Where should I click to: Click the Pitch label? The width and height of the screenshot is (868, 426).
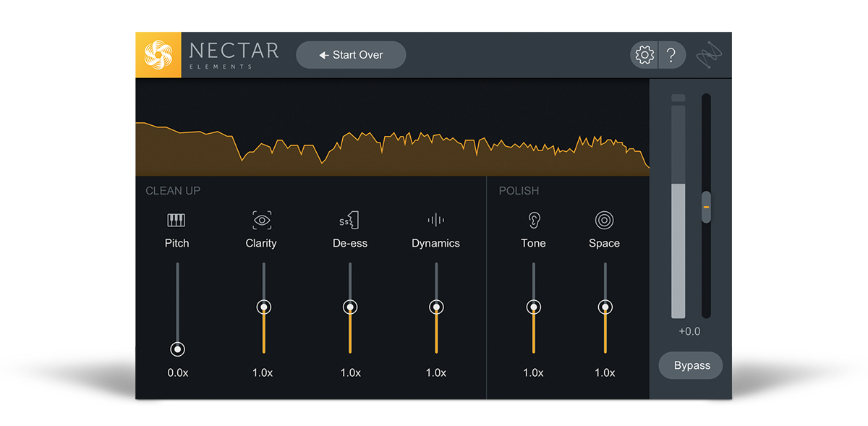(x=176, y=243)
